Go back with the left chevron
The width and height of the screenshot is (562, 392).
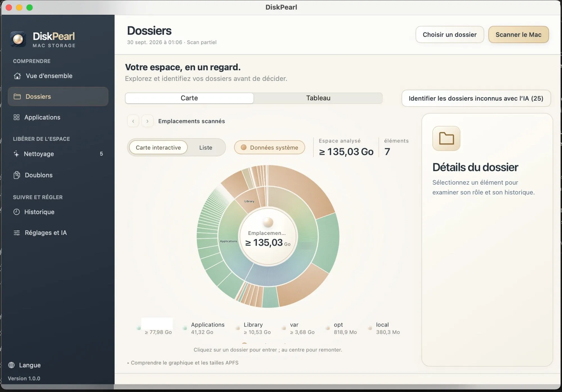coord(133,121)
